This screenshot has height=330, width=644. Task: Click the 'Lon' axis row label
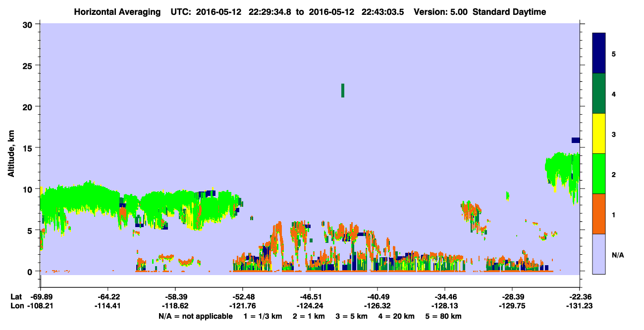(17, 306)
